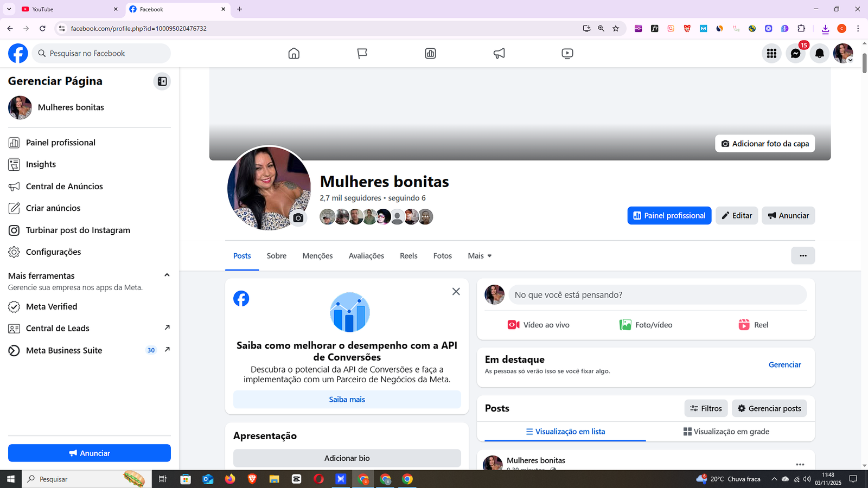Click the camera icon on the profile picture

pyautogui.click(x=298, y=217)
